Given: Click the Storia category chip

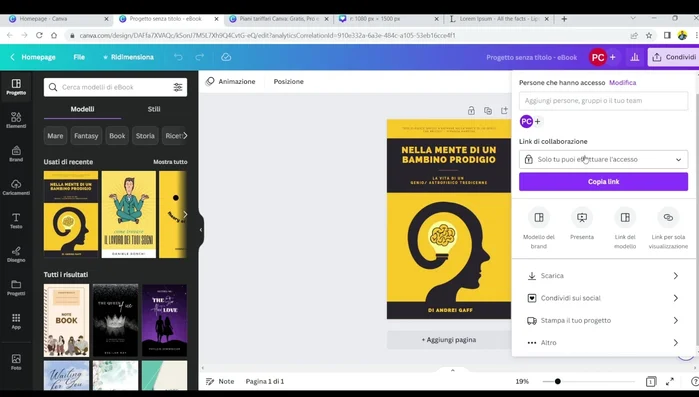Looking at the screenshot, I should 145,136.
